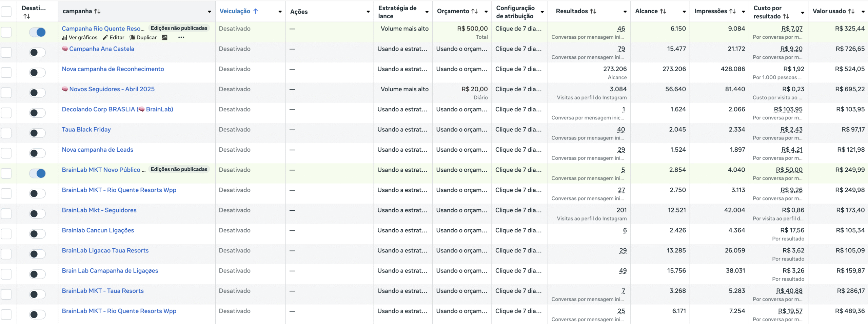Sort using the Custo por resultado arrows

pyautogui.click(x=786, y=16)
